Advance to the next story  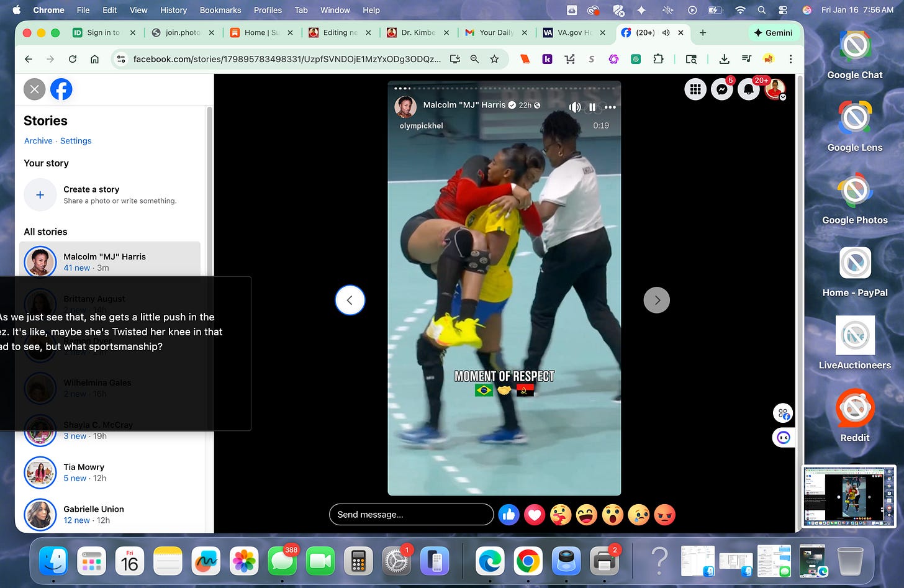point(657,300)
